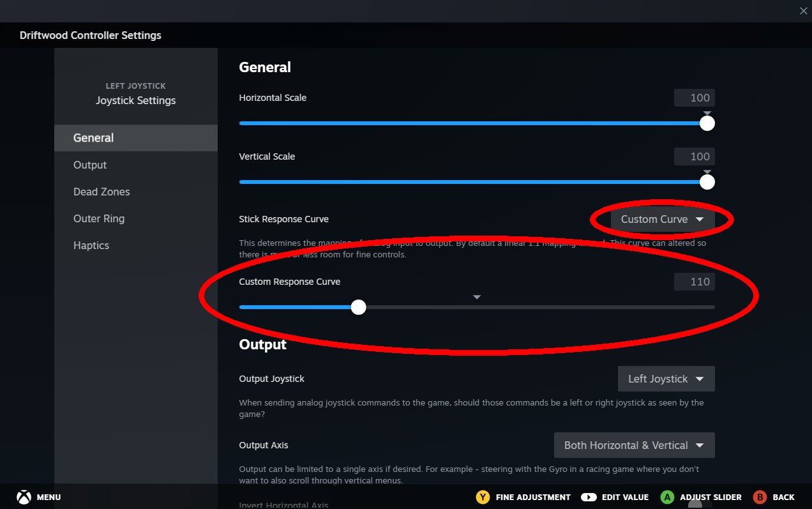Click the Custom Response Curve value field
This screenshot has width=812, height=509.
coord(695,282)
